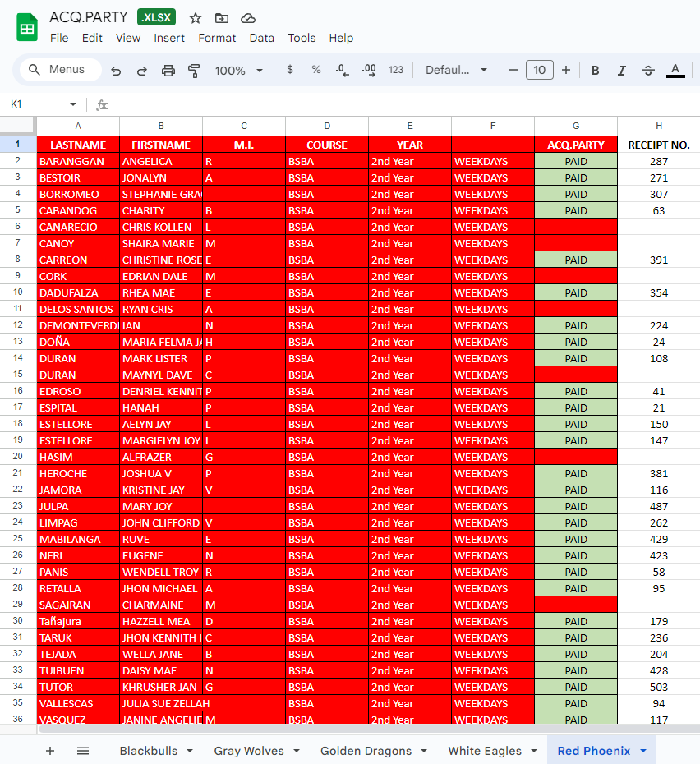Open the Default font dropdown
This screenshot has height=764, width=700.
(x=456, y=70)
